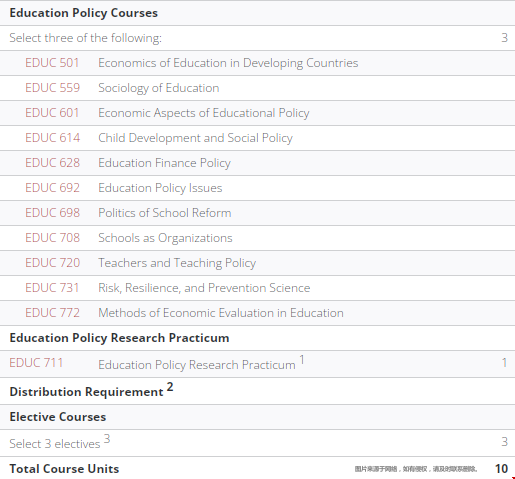
Task: Click footnote 1 after Research Practicum title
Action: tap(302, 360)
